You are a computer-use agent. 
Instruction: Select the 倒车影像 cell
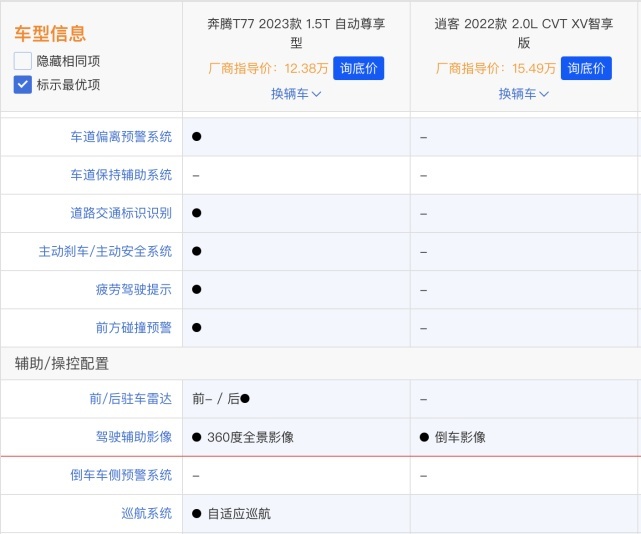[x=524, y=437]
